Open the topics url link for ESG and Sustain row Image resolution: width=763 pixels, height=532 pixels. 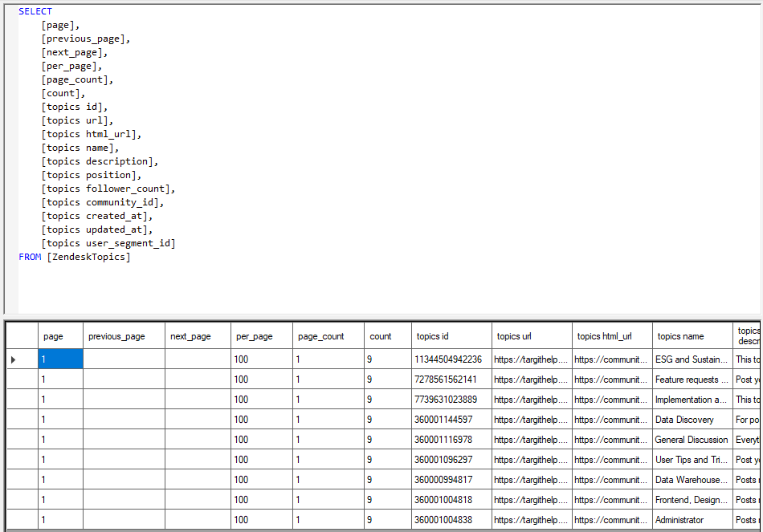(x=530, y=359)
